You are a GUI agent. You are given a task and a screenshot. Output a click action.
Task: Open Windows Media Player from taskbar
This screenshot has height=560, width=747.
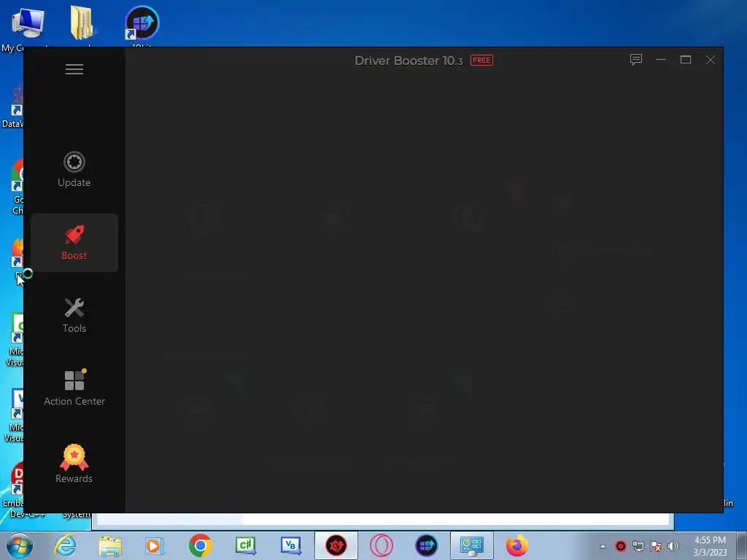pyautogui.click(x=155, y=545)
